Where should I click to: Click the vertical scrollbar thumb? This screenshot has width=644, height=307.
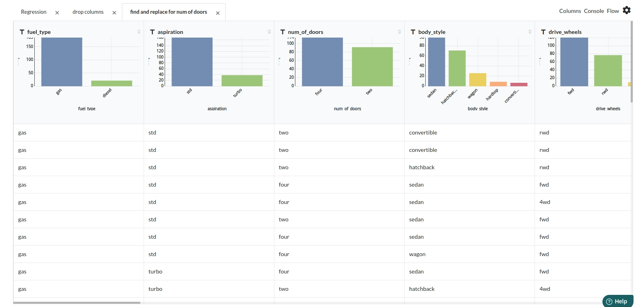631,62
